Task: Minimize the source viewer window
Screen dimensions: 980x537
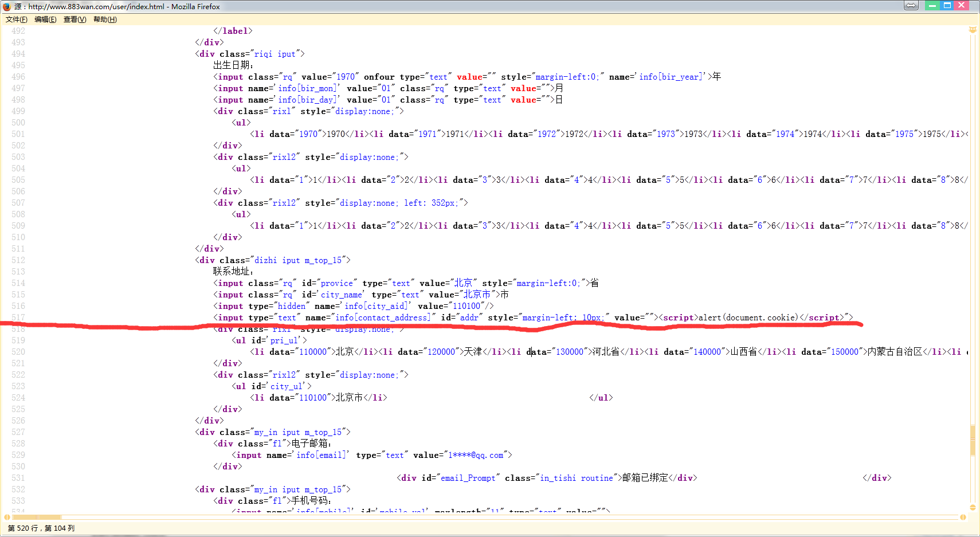Action: tap(932, 5)
